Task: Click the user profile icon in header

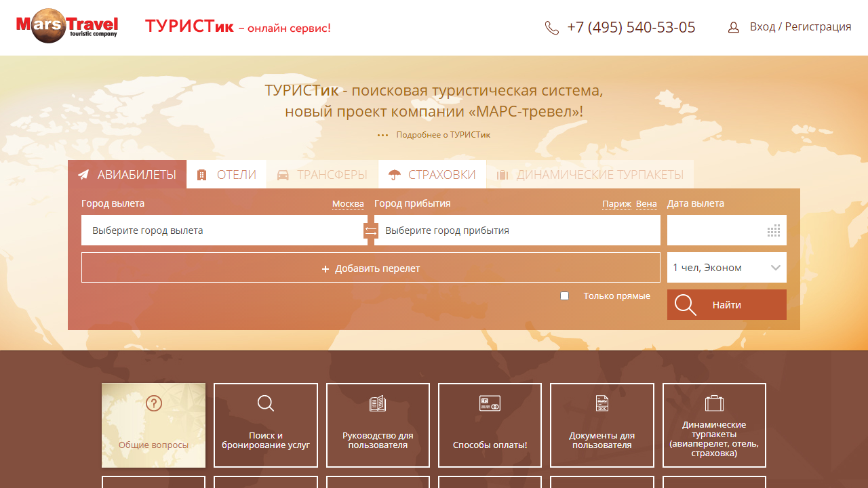Action: (x=733, y=28)
